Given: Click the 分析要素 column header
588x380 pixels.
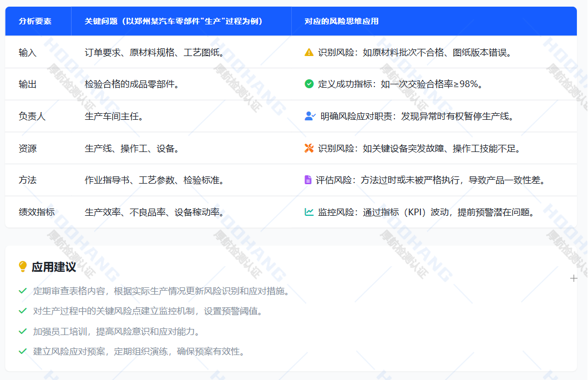Looking at the screenshot, I should click(35, 21).
